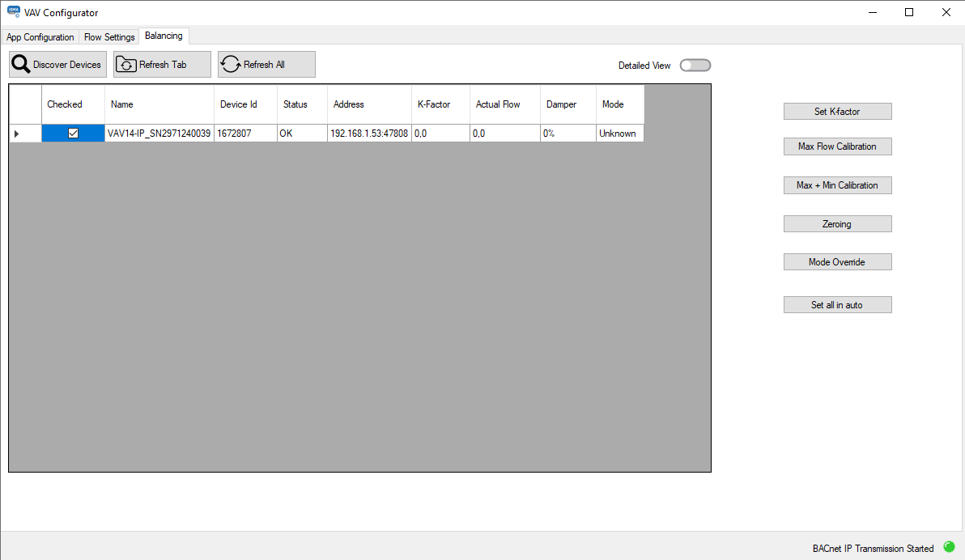Select the K-Factor cell showing 0,0
The height and width of the screenshot is (560, 965).
point(440,133)
